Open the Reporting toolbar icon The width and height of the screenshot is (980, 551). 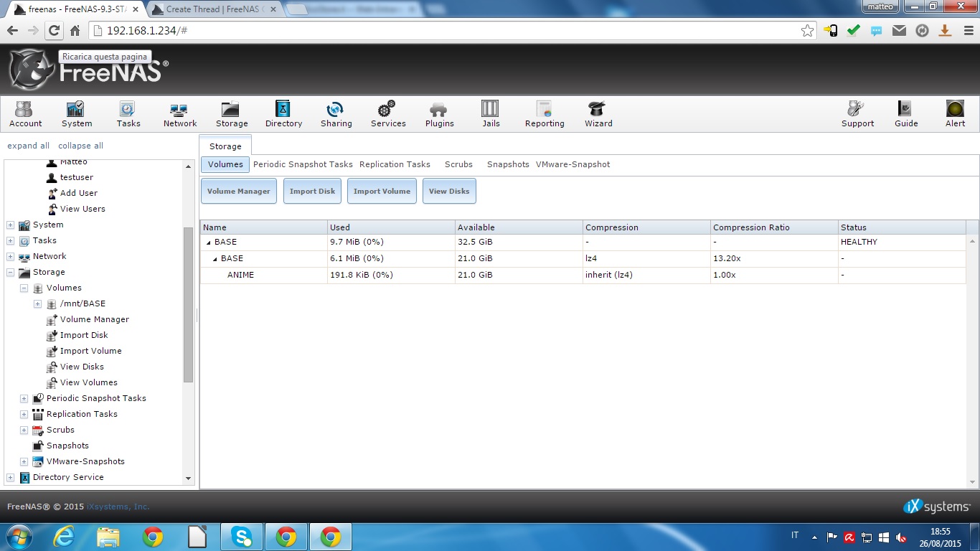click(x=545, y=113)
